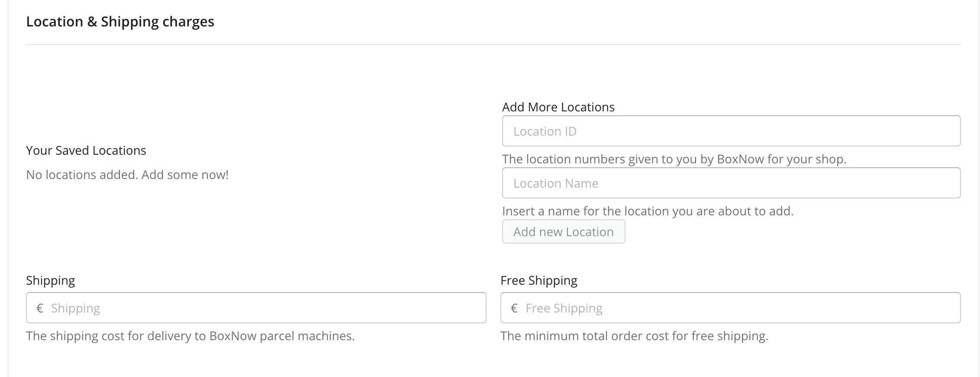Click the Your Saved Locations label
The height and width of the screenshot is (377, 980).
86,150
